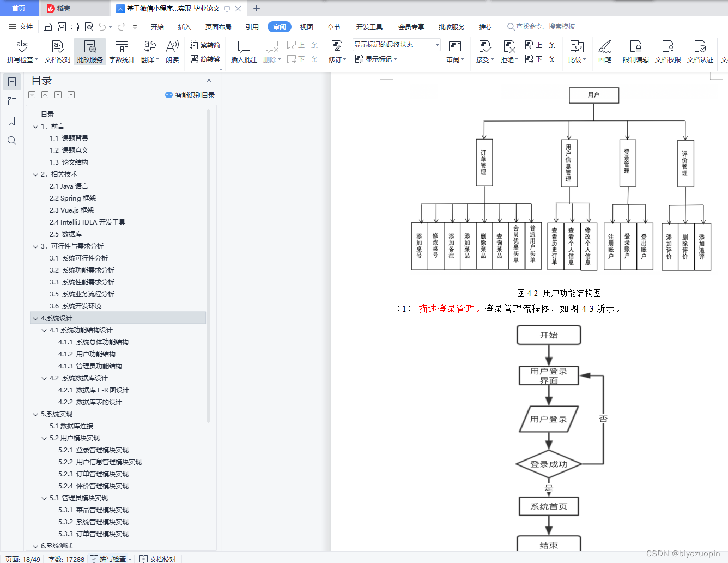This screenshot has height=563, width=728.
Task: Go to 上一条 revision beside 拒绝
Action: [540, 45]
